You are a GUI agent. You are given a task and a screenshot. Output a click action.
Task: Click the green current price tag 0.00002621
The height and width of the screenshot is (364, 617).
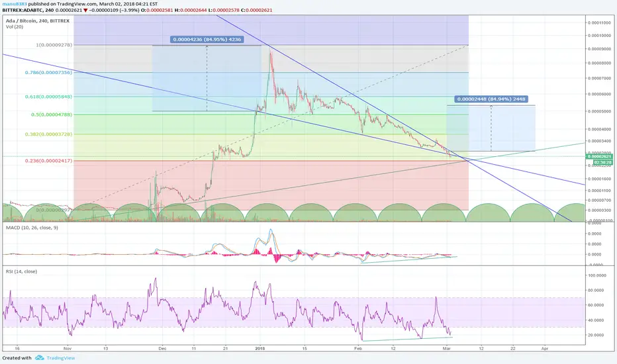pyautogui.click(x=599, y=157)
